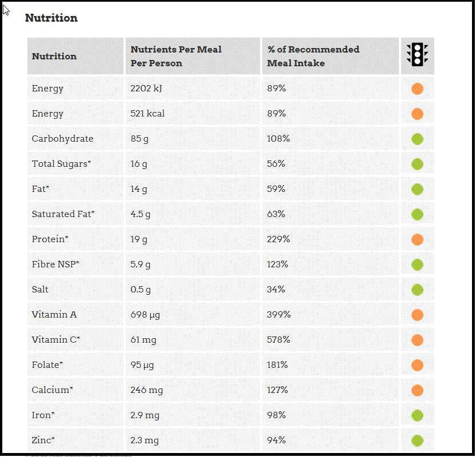Click the Nutrition section heading

pyautogui.click(x=51, y=18)
